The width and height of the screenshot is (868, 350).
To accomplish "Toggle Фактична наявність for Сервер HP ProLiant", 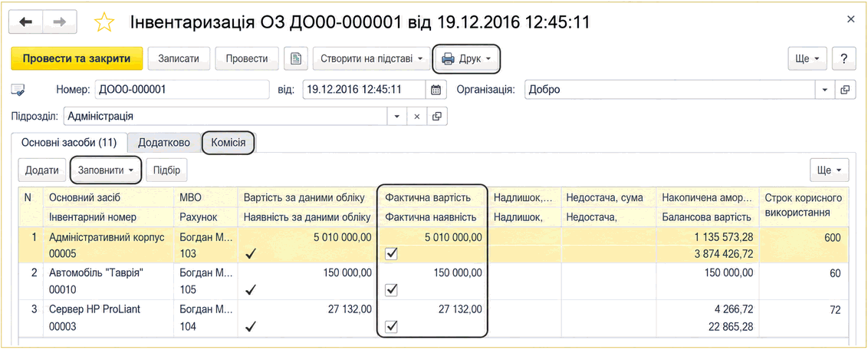I will coord(391,326).
